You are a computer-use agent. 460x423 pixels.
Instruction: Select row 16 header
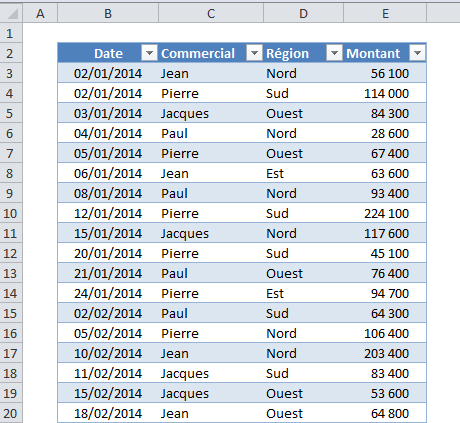point(11,333)
